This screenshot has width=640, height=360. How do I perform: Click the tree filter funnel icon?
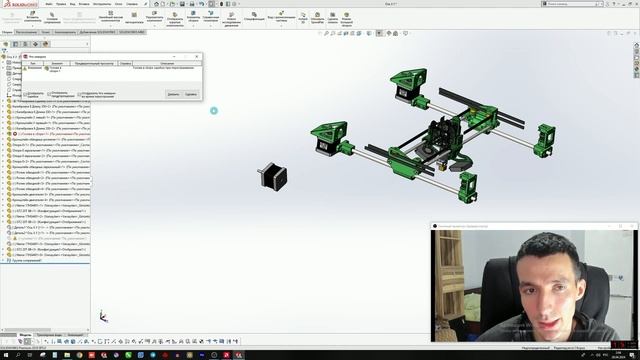click(4, 51)
